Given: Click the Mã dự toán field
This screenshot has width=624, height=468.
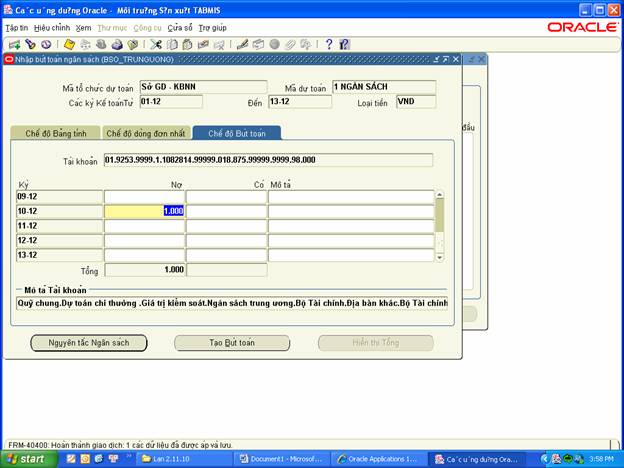Looking at the screenshot, I should pos(384,87).
